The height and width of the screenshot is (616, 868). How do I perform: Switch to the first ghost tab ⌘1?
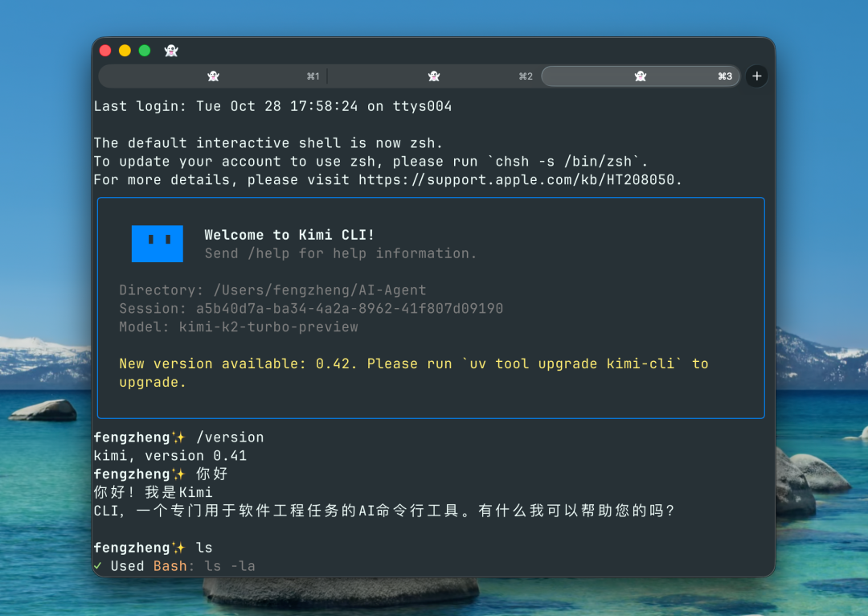point(213,76)
